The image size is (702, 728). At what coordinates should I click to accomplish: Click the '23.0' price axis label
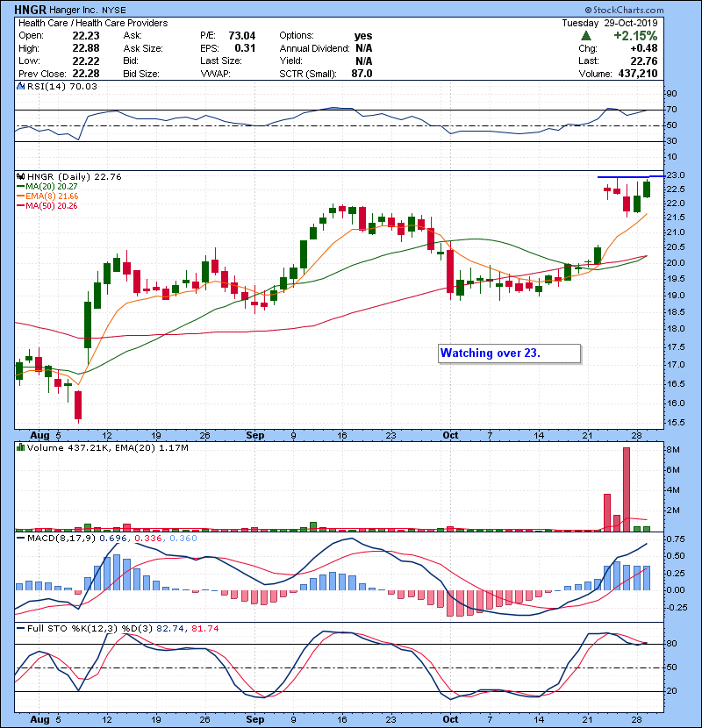pos(676,175)
